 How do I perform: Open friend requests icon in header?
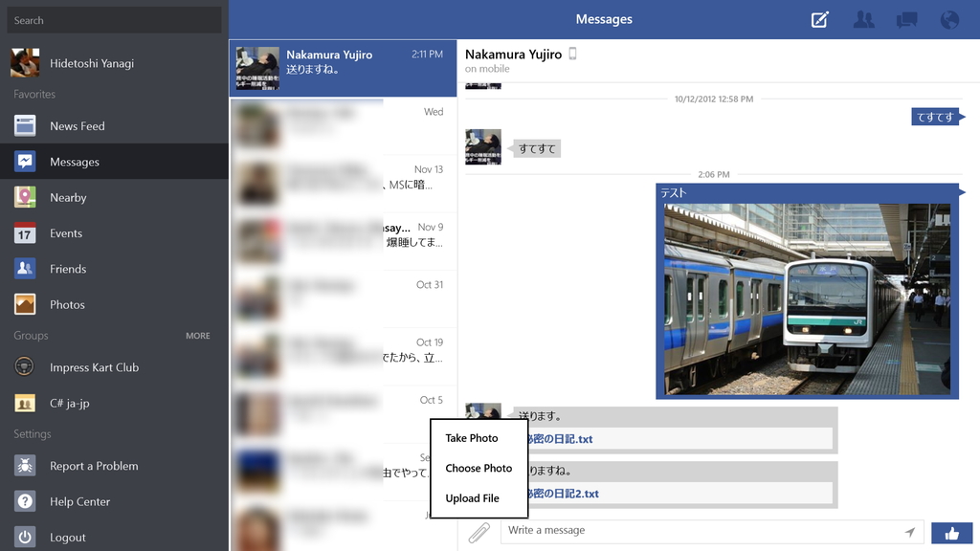tap(864, 19)
